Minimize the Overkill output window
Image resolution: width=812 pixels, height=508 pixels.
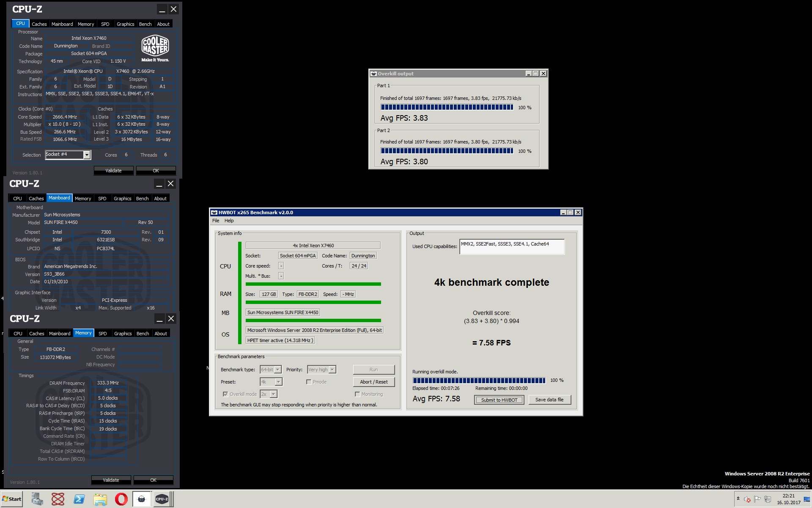pos(528,74)
